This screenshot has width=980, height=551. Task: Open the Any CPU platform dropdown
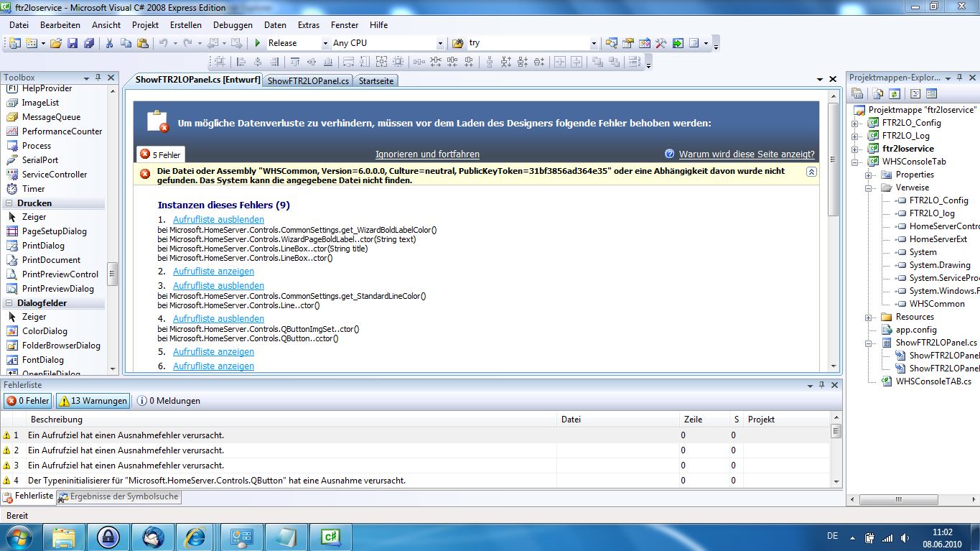440,43
